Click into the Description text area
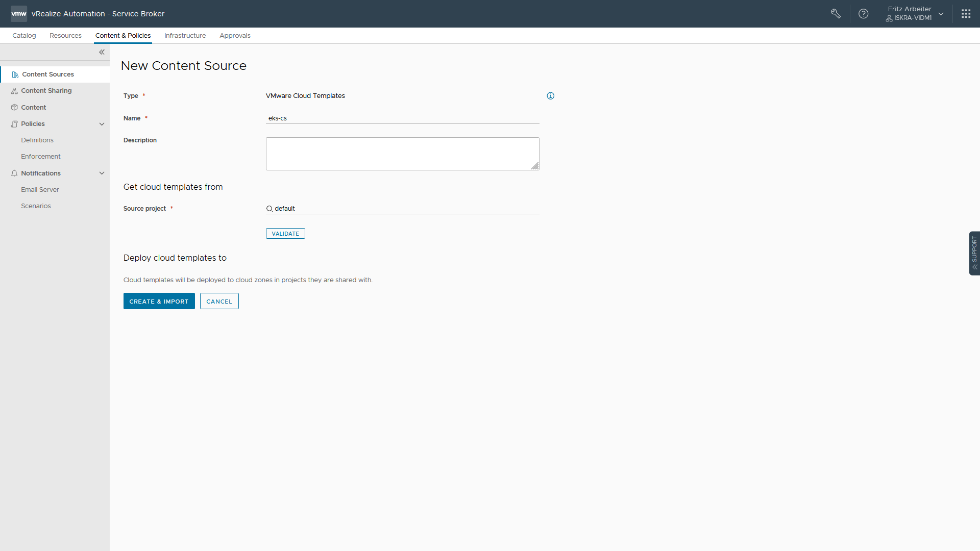 [402, 154]
